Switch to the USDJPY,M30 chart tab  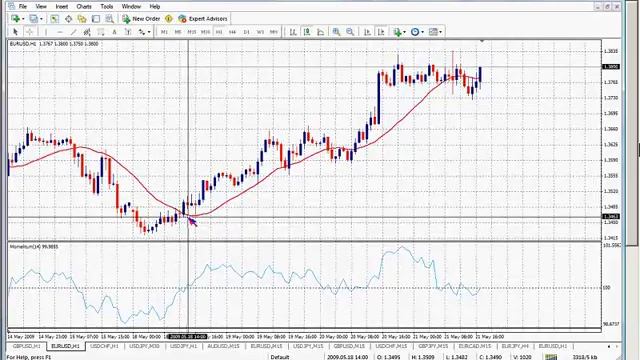[x=144, y=346]
